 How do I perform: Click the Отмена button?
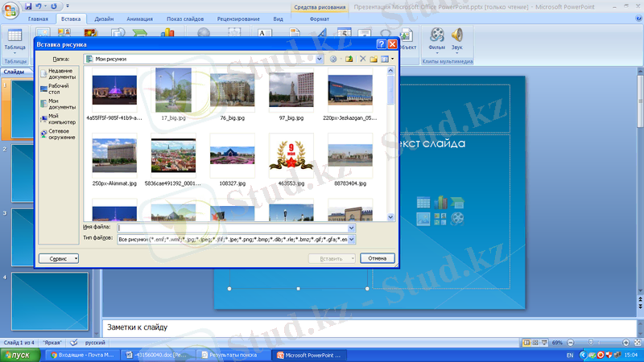pyautogui.click(x=377, y=258)
